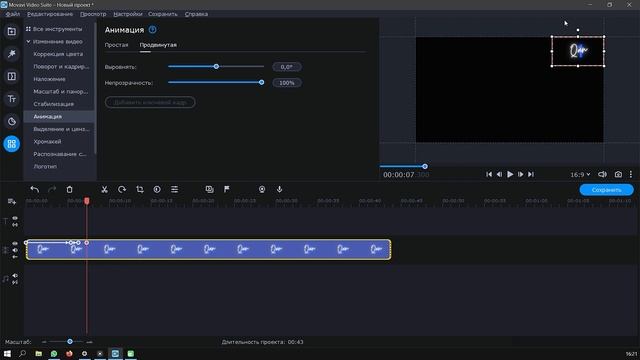The width and height of the screenshot is (640, 360).
Task: Open the 16:9 aspect ratio dropdown
Action: pos(580,174)
